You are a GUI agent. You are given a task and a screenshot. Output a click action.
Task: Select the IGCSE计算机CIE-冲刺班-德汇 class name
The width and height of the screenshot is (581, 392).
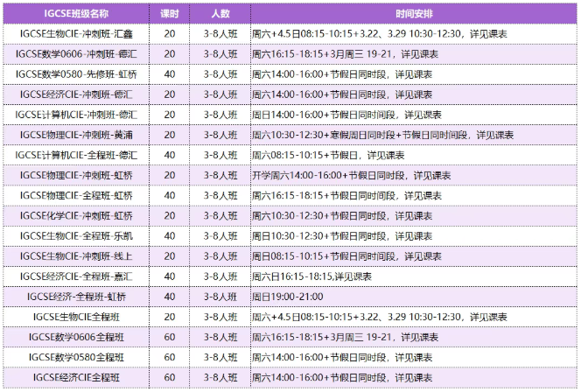[x=76, y=115]
